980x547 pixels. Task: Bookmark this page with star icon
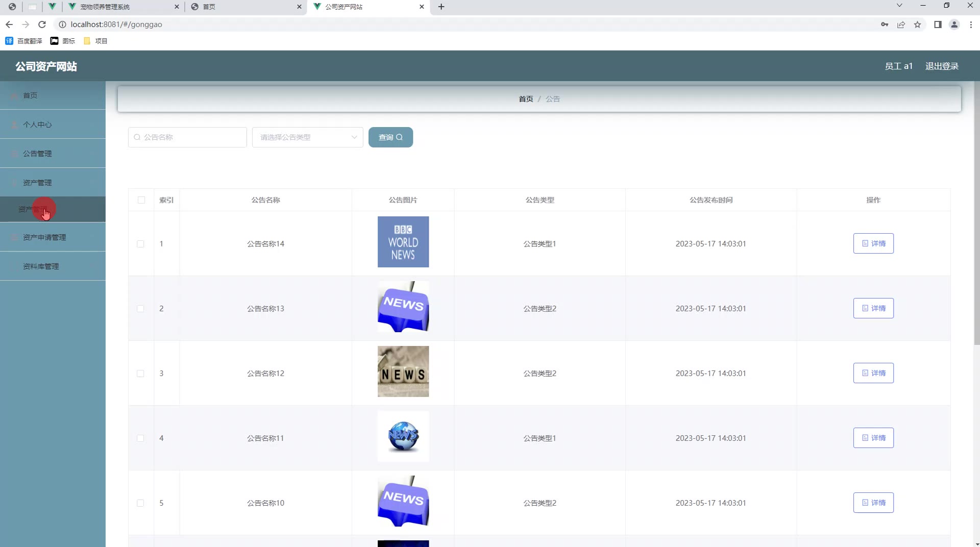[917, 24]
